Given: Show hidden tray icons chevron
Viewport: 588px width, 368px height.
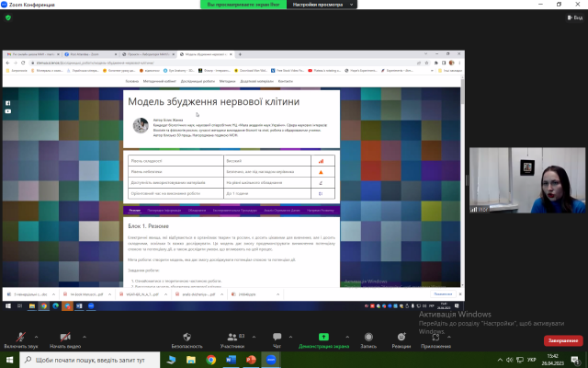Looking at the screenshot, I should pyautogui.click(x=500, y=360).
